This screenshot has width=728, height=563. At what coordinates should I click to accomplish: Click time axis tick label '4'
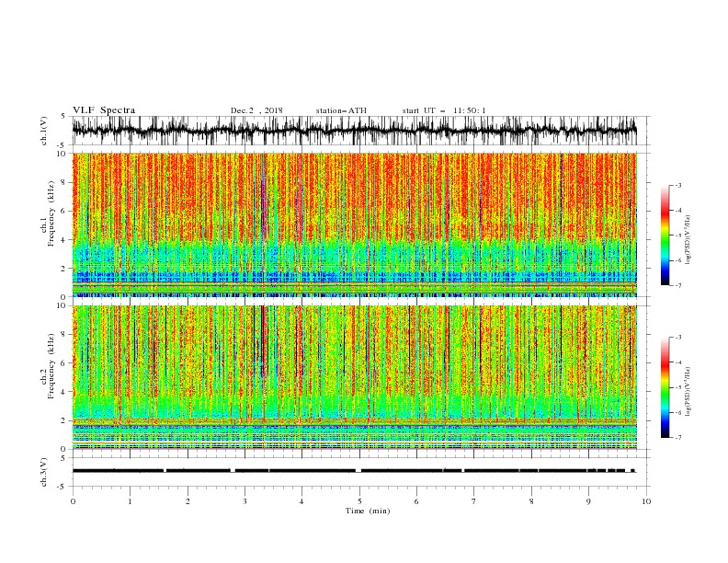(301, 501)
